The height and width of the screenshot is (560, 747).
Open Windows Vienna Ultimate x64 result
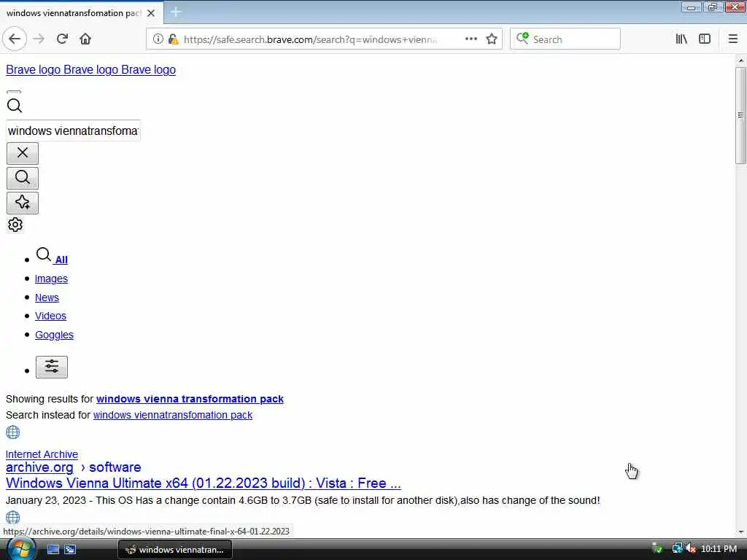coord(204,483)
